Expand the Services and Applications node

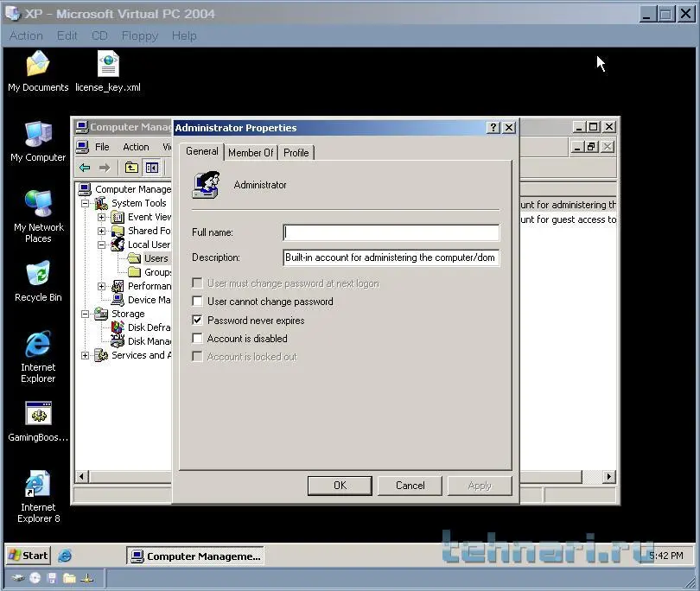click(x=85, y=356)
